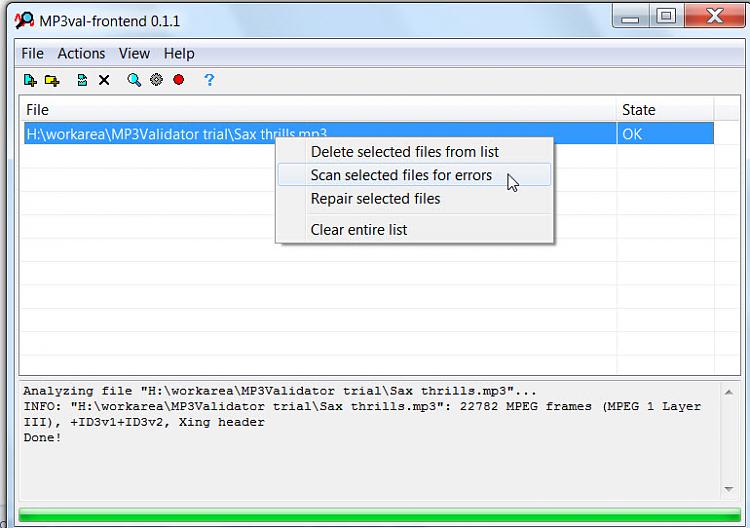Screen dimensions: 750x528
Task: Click the OK state cell
Action: coord(665,133)
